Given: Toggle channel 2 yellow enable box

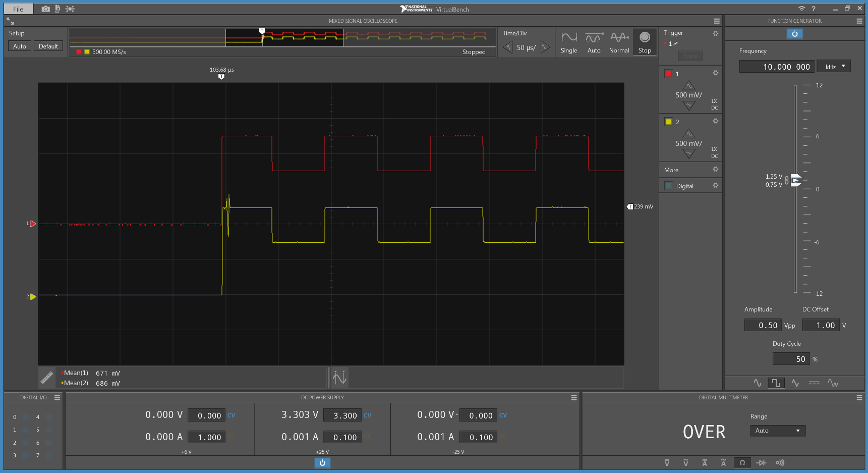Looking at the screenshot, I should pos(669,122).
